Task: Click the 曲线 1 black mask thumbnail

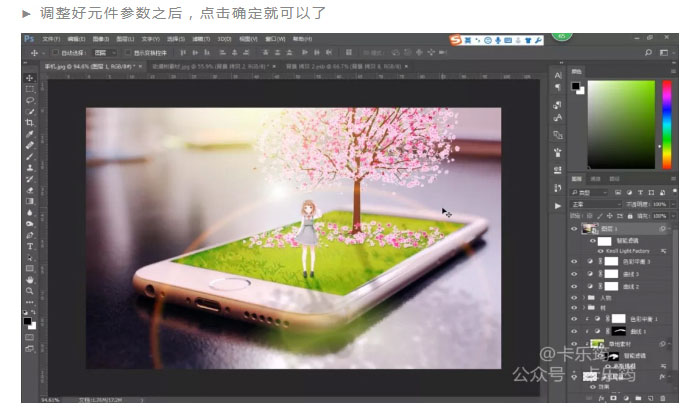Action: point(618,331)
